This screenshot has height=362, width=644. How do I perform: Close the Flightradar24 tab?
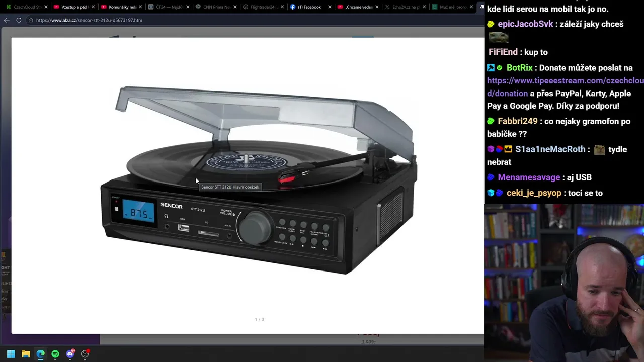pyautogui.click(x=282, y=7)
